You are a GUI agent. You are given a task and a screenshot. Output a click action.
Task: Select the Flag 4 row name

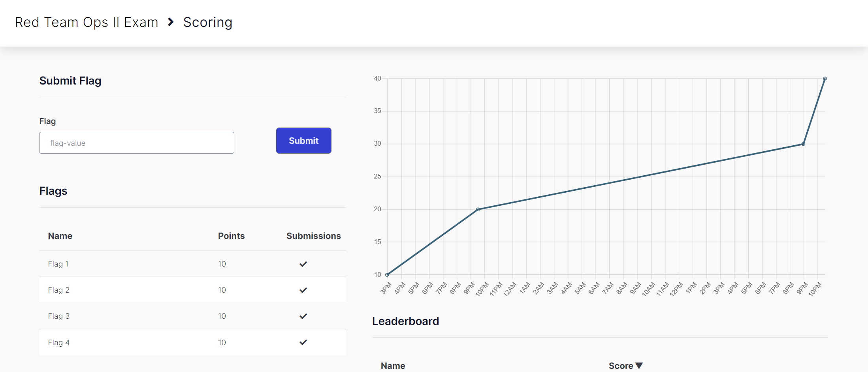pos(58,342)
